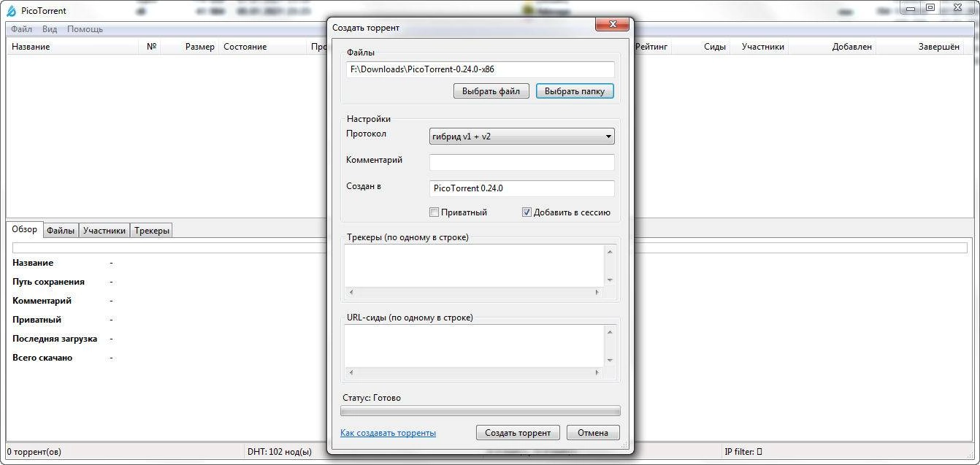The width and height of the screenshot is (980, 465).
Task: Switch to the Трекеры tab
Action: click(152, 231)
